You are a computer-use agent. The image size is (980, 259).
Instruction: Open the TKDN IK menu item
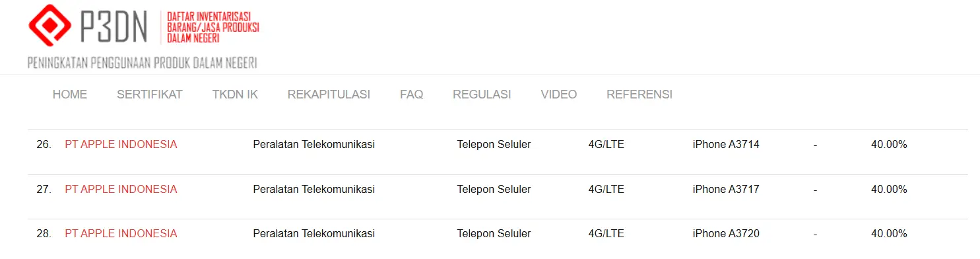click(235, 94)
